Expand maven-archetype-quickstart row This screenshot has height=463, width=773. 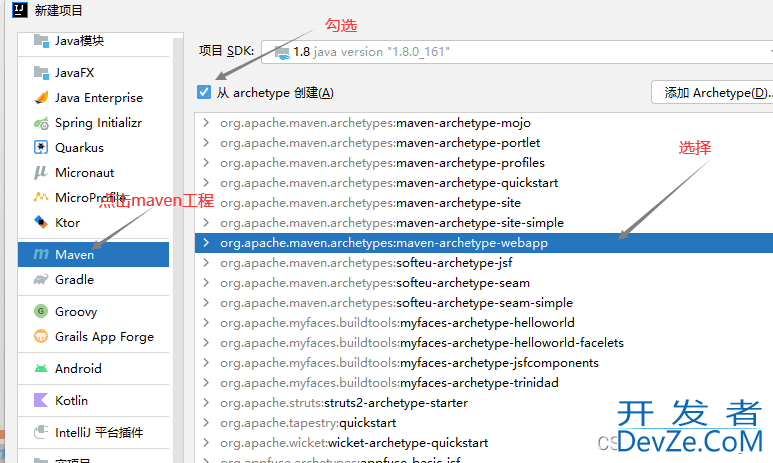206,183
